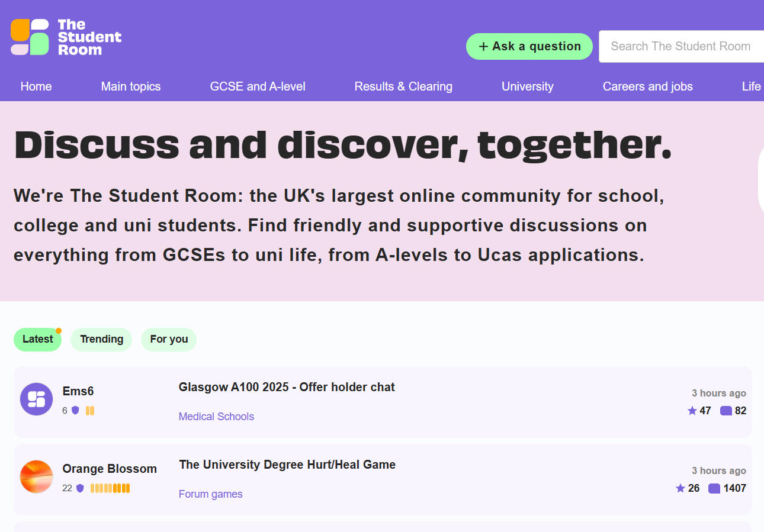Click the star icon showing 47

692,411
